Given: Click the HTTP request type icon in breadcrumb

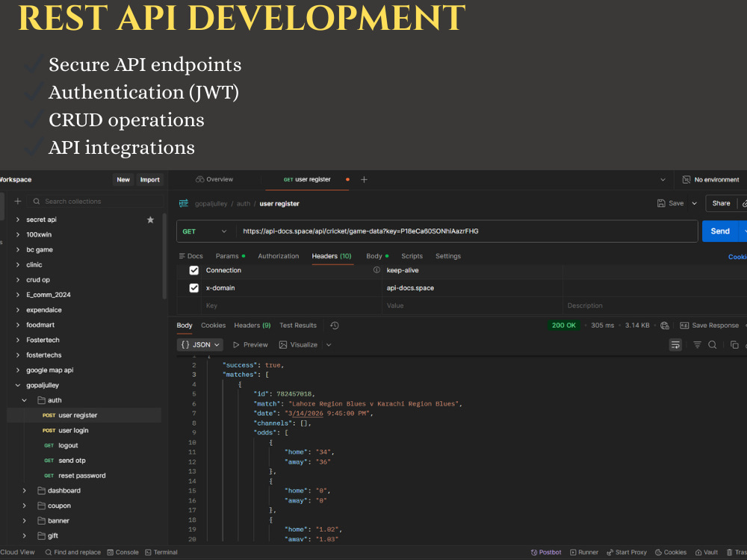Looking at the screenshot, I should (184, 203).
